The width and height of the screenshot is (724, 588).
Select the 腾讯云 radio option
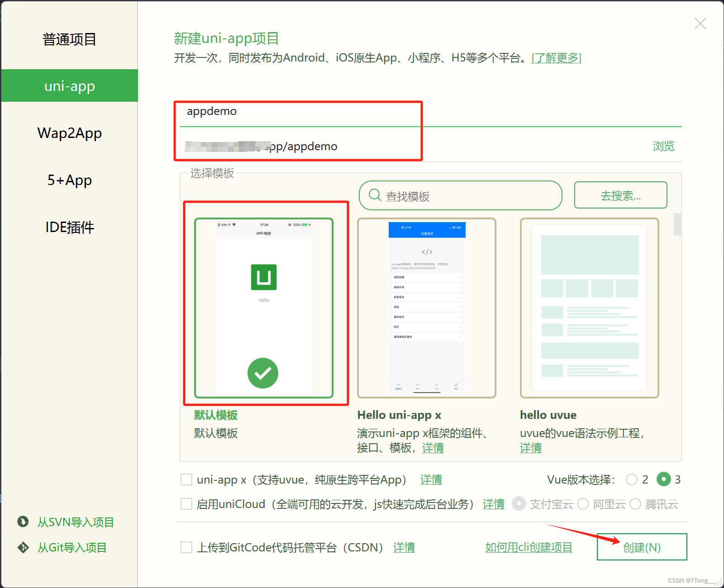click(635, 504)
